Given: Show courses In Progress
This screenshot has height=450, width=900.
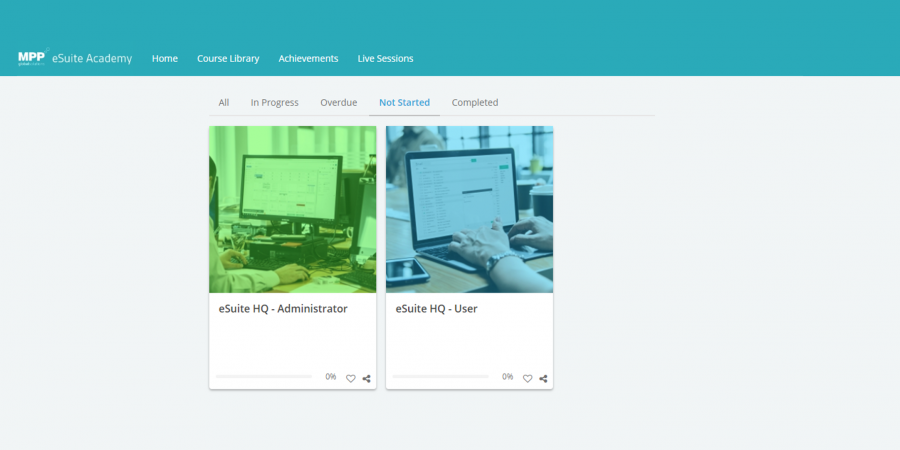Looking at the screenshot, I should pyautogui.click(x=274, y=103).
